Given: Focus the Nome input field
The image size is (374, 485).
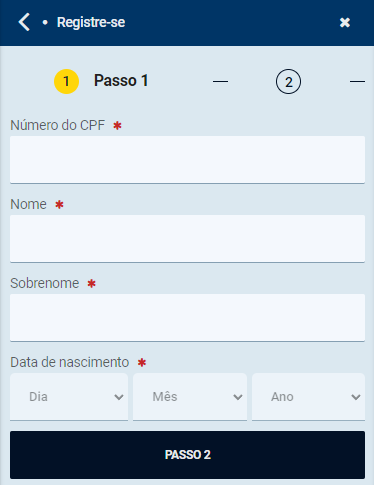Looking at the screenshot, I should [187, 238].
